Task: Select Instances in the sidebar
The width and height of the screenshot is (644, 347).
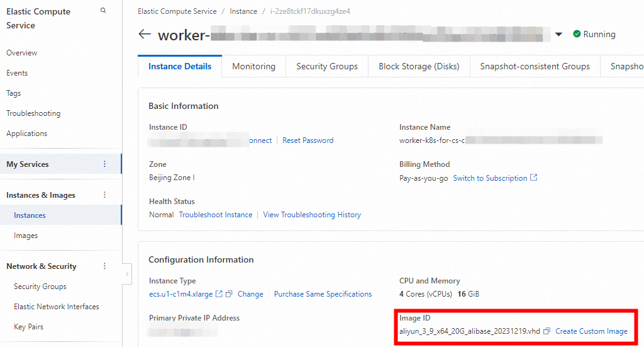Action: coord(61,215)
